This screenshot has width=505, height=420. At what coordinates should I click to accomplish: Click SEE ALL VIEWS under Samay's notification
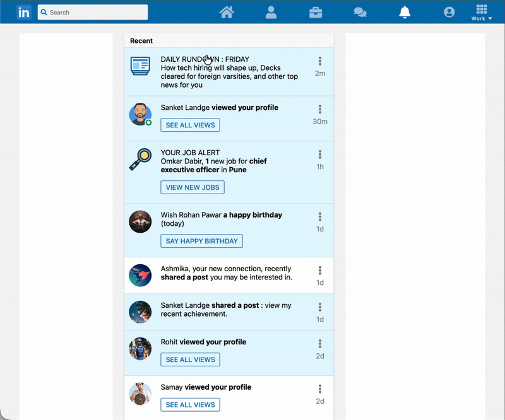tap(190, 404)
